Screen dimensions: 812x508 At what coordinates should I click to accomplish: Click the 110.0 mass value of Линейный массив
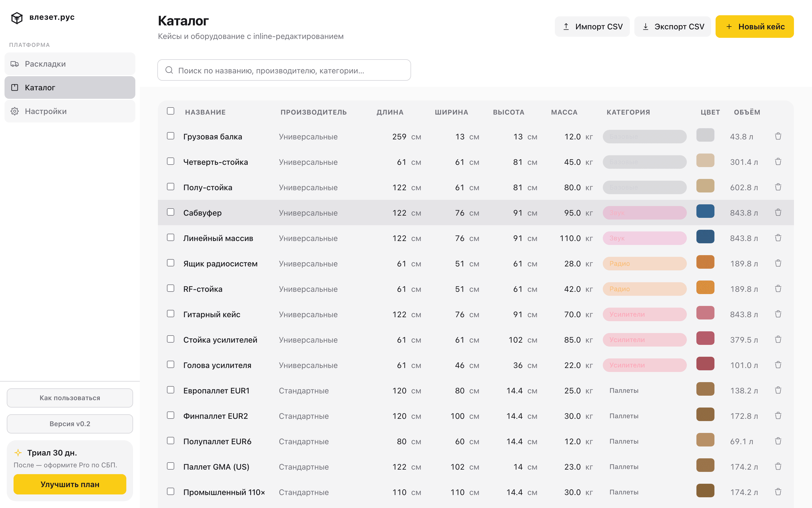coord(570,238)
